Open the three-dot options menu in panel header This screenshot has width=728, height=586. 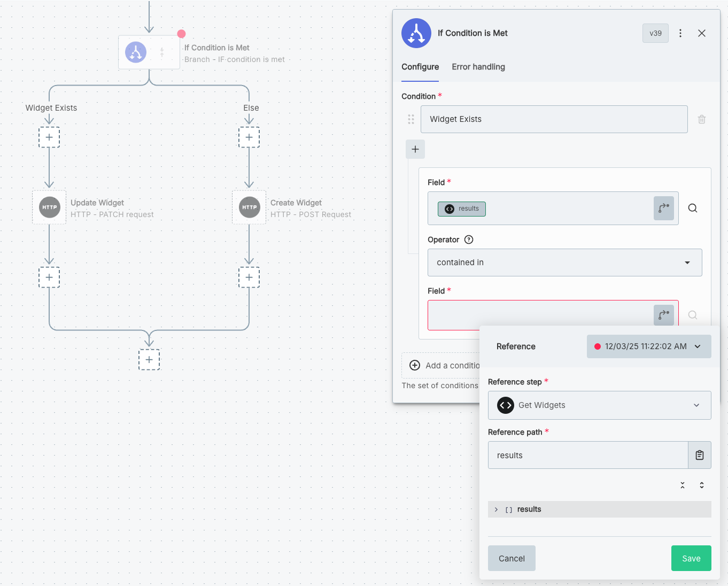tap(680, 33)
